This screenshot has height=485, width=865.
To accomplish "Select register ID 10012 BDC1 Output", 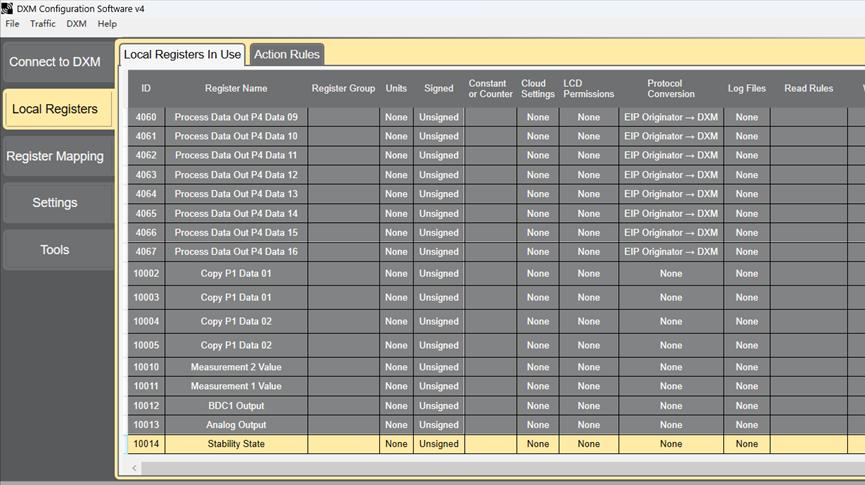I will coord(236,406).
